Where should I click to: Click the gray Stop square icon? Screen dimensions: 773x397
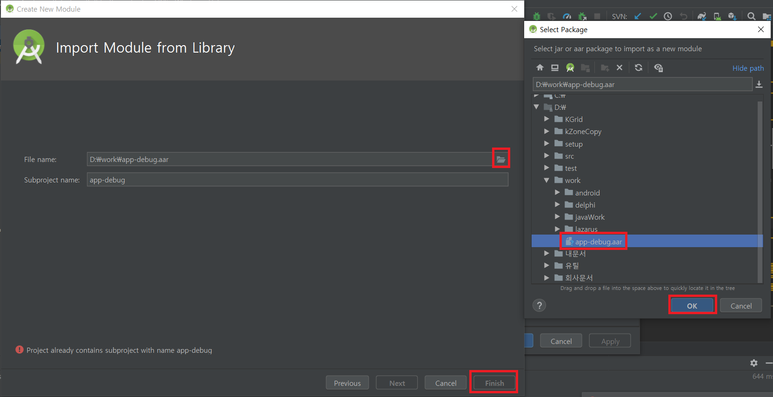point(597,16)
